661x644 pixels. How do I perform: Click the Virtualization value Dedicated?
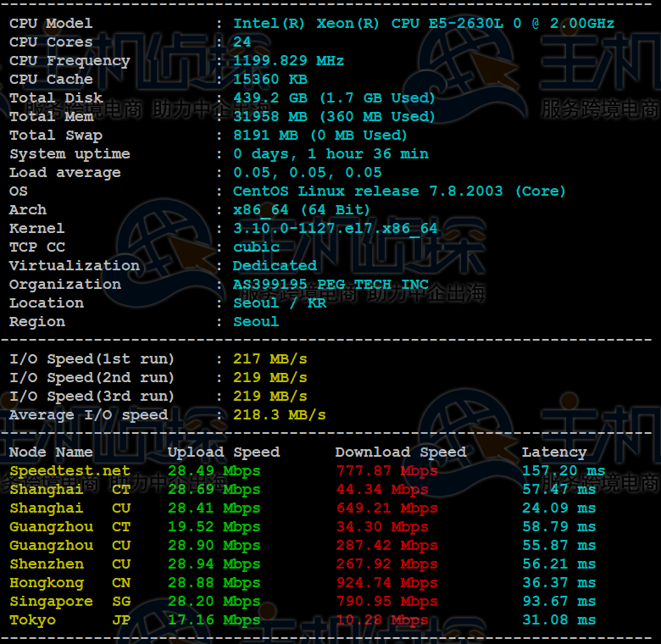click(x=275, y=266)
